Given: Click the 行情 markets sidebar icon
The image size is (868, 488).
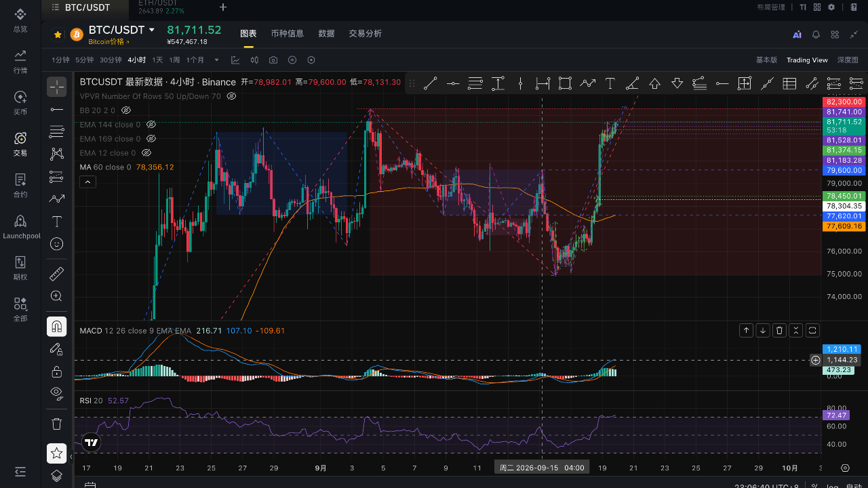Looking at the screenshot, I should (20, 61).
